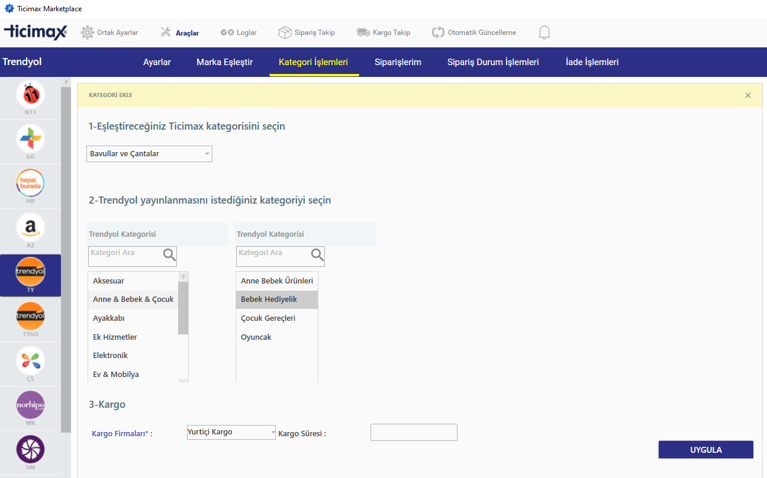767x478 pixels.
Task: Switch to the Marka Eşleştir tab
Action: tap(225, 62)
